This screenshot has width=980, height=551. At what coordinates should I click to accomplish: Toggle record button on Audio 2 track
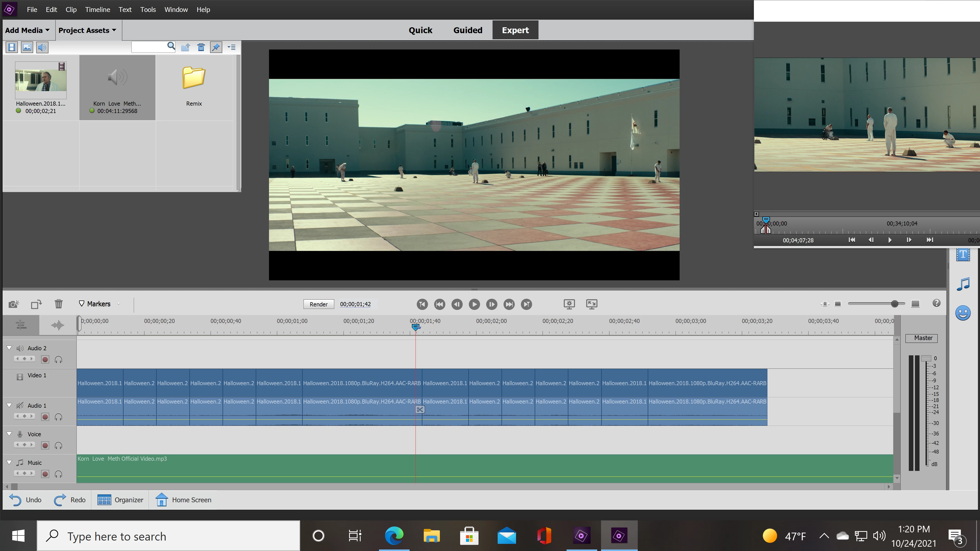click(x=45, y=359)
